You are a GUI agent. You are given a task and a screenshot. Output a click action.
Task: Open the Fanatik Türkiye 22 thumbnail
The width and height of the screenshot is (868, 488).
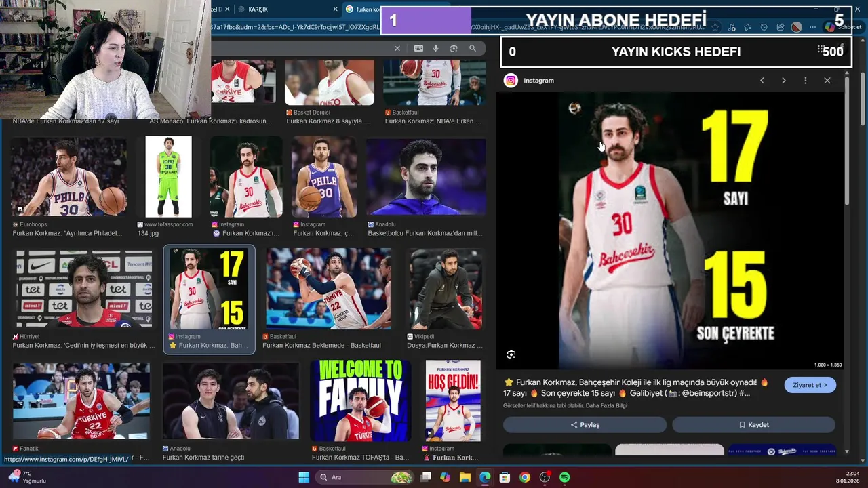point(81,401)
